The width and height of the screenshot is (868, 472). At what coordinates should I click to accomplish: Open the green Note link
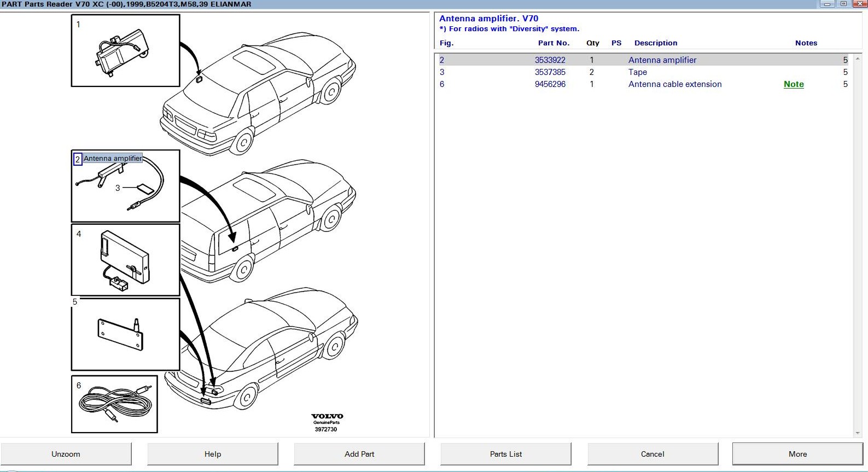(x=793, y=84)
